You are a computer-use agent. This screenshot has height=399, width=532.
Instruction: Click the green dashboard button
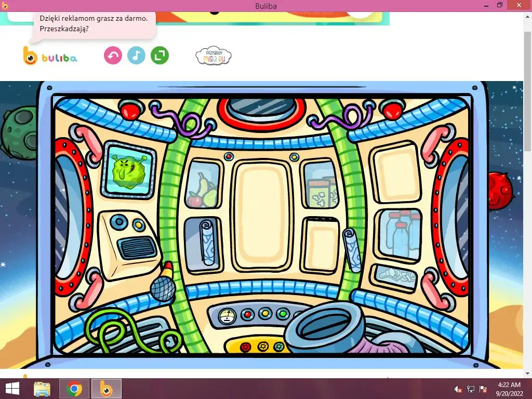pyautogui.click(x=283, y=313)
